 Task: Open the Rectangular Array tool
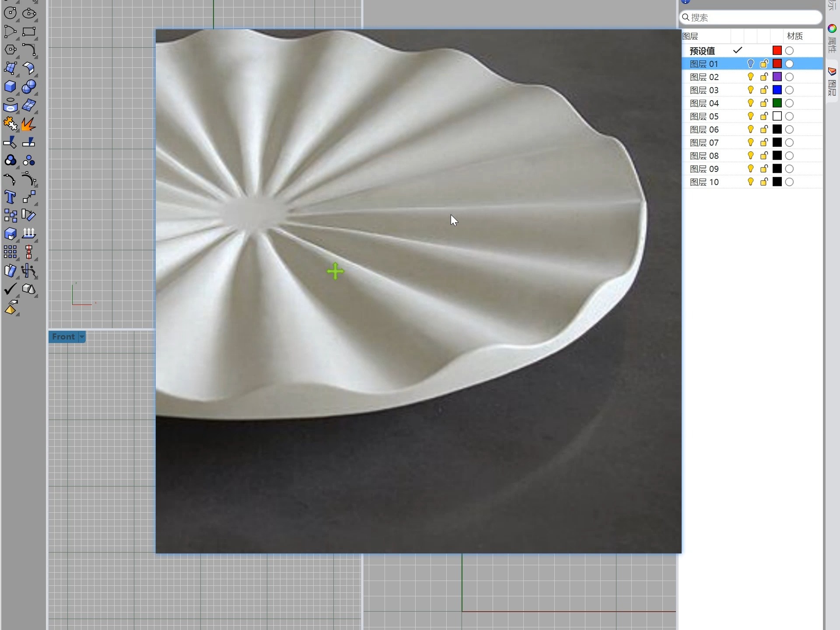click(x=10, y=252)
